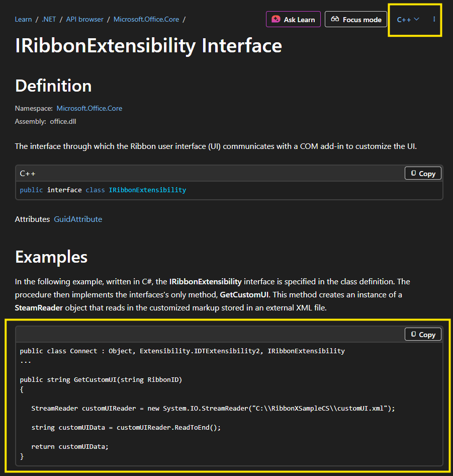Click the Examples section heading
This screenshot has height=476, width=453.
(x=51, y=257)
